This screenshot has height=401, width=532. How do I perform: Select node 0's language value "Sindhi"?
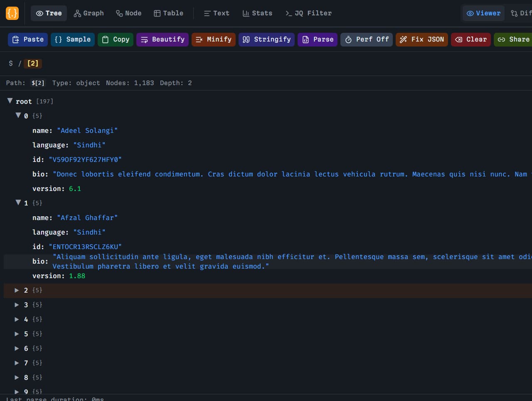(x=89, y=145)
